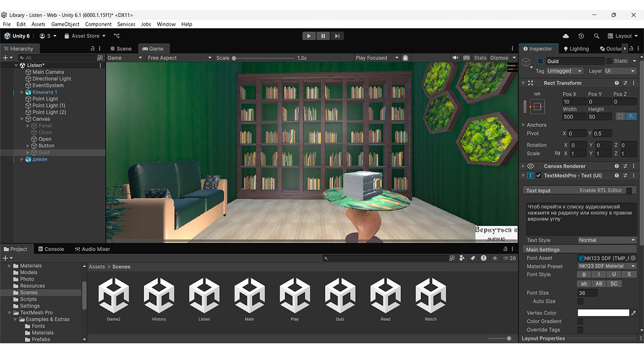Click the Bold font style button

[584, 275]
